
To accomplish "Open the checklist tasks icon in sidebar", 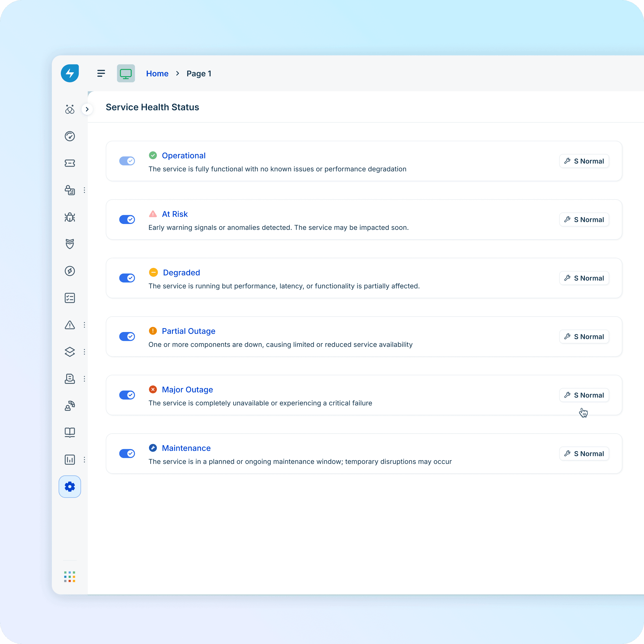I will point(70,298).
